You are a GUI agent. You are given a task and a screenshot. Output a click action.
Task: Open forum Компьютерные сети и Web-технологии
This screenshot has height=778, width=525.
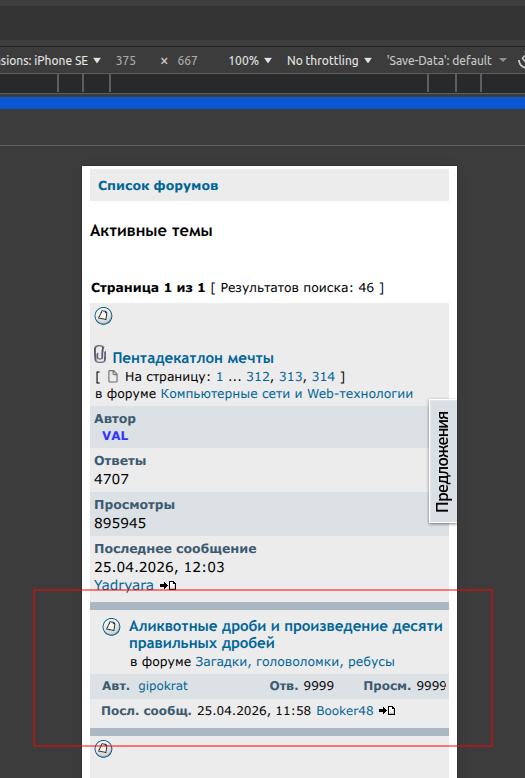click(287, 393)
